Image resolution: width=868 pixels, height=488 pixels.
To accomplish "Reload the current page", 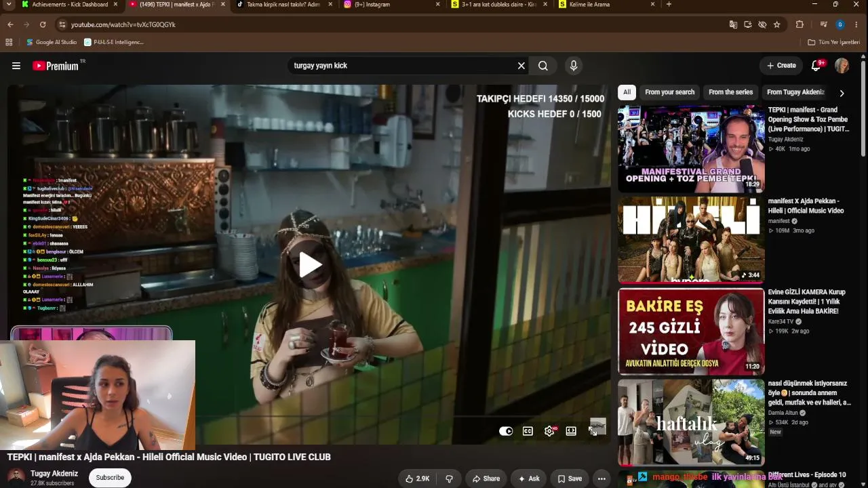I will click(x=43, y=24).
